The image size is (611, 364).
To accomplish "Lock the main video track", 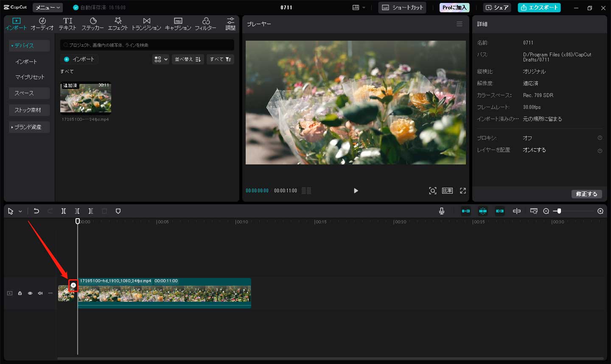I will pos(20,293).
